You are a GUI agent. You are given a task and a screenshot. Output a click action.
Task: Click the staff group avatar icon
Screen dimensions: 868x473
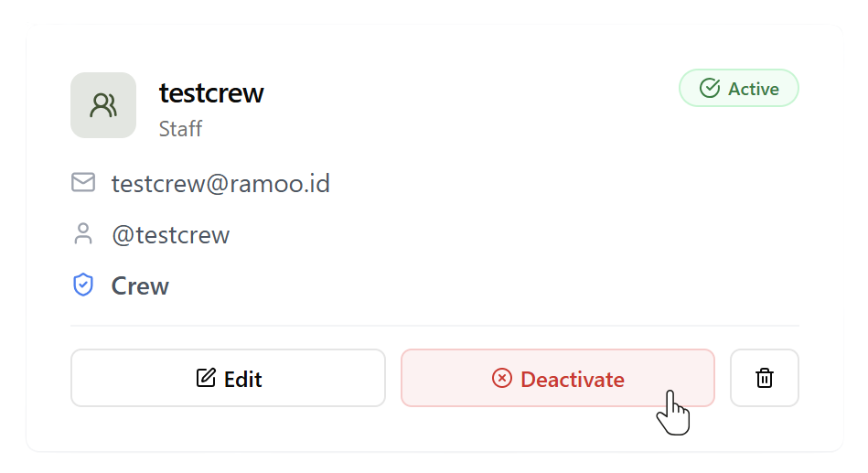pos(103,105)
